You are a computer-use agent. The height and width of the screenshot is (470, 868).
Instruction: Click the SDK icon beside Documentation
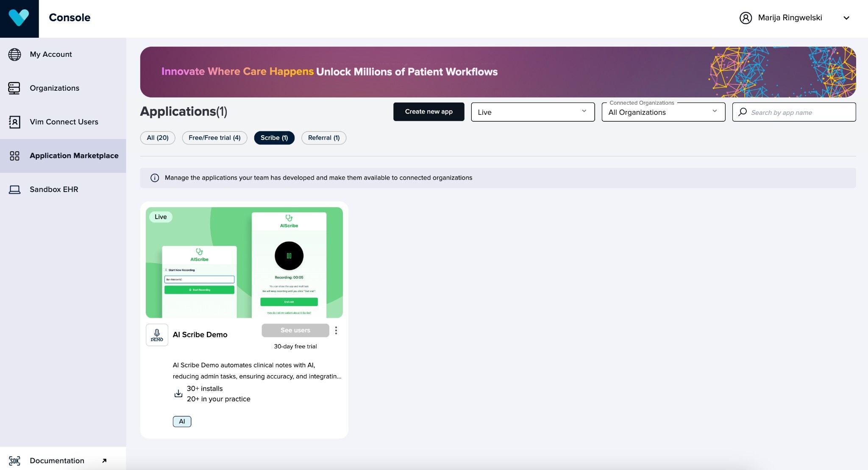tap(14, 461)
